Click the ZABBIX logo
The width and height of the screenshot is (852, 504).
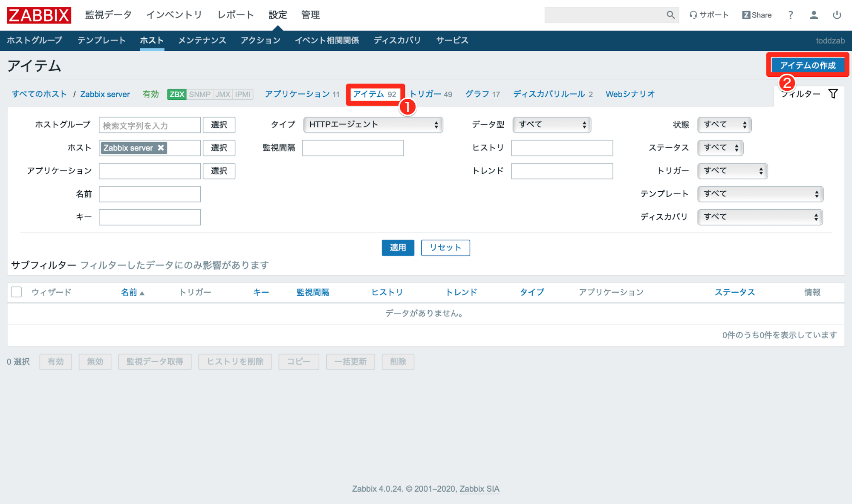coord(39,15)
